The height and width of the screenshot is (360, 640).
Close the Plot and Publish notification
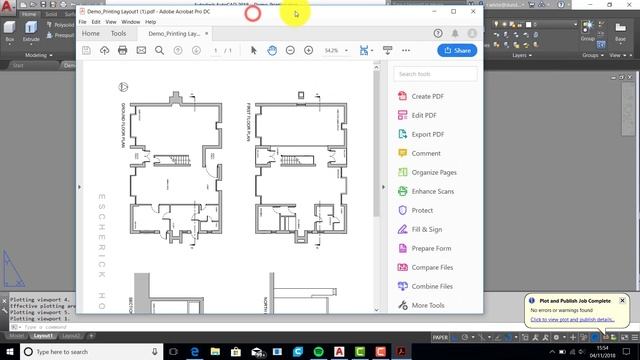coord(622,301)
